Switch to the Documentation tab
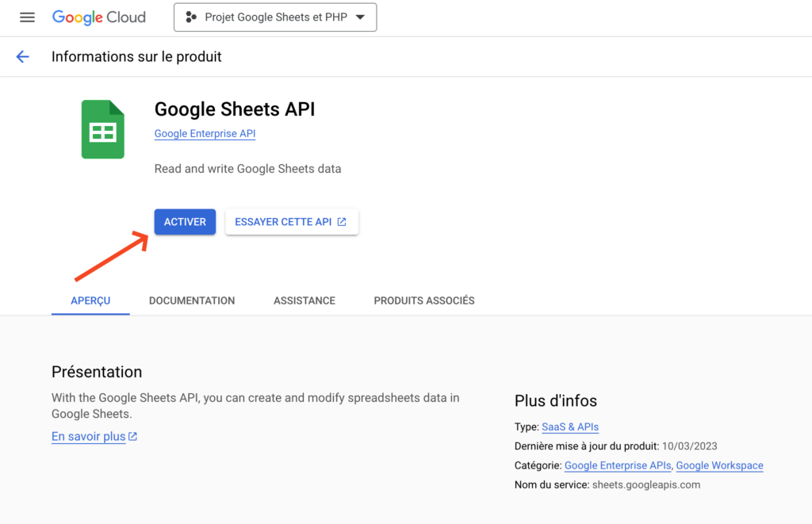812x524 pixels. pos(192,300)
